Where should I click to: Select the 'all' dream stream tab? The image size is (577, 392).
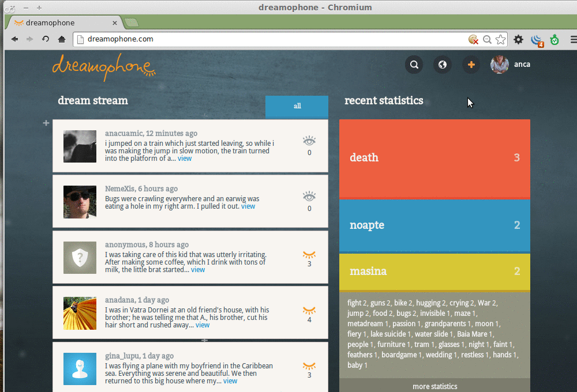[x=297, y=107]
